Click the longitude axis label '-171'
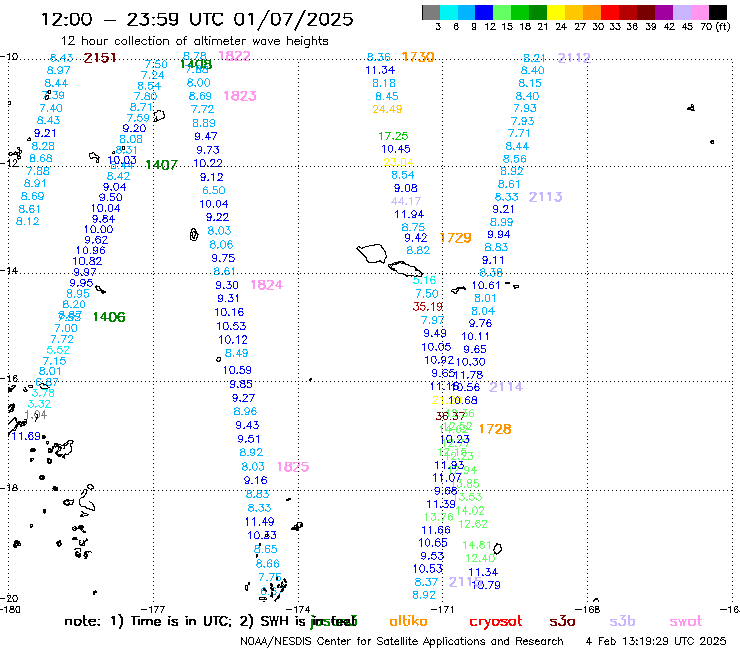740x650 pixels. coord(444,609)
